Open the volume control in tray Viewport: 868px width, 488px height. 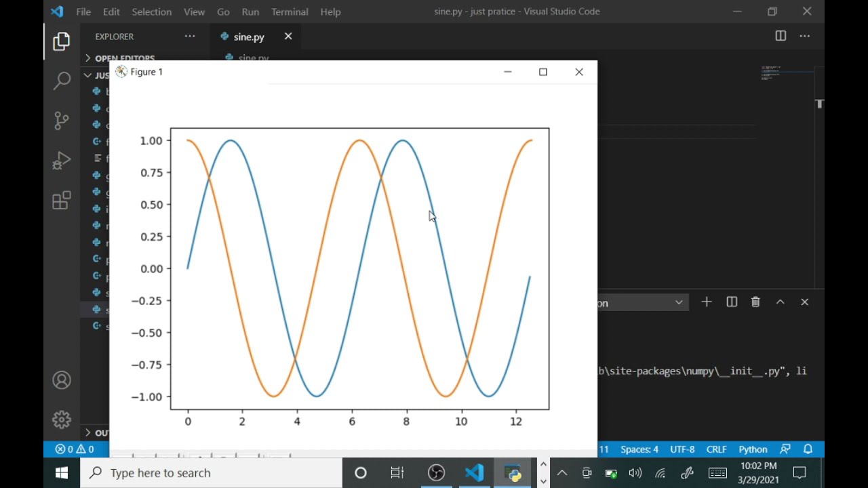point(635,473)
